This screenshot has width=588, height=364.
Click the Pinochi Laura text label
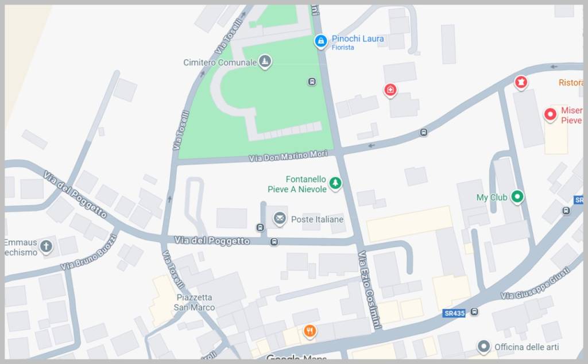pyautogui.click(x=358, y=38)
